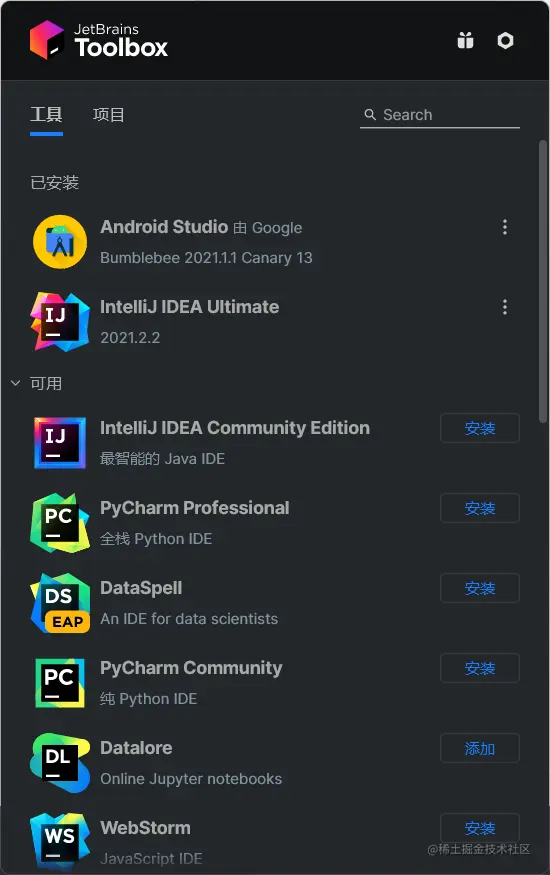Install WebStorm using the 安装 button
Screen dimensions: 550x875
(480, 828)
